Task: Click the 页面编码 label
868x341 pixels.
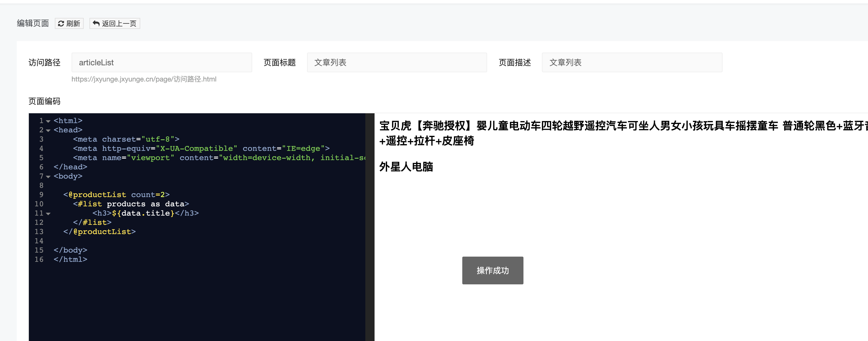Action: coord(44,101)
